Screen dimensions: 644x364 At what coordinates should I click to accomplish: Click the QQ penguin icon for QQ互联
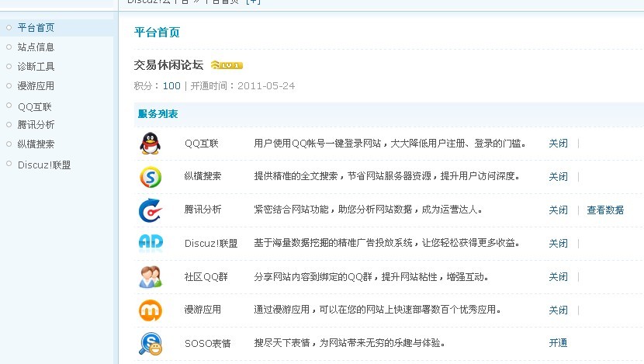[151, 144]
